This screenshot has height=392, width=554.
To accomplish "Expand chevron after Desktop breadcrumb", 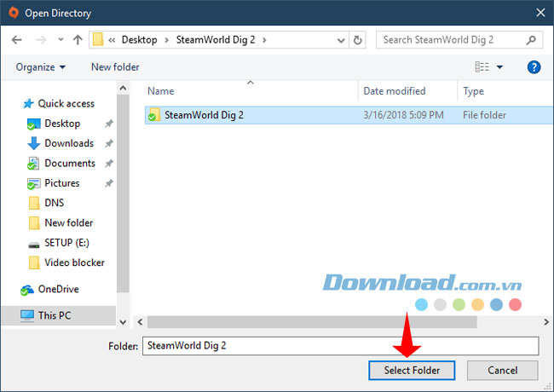I will [166, 40].
